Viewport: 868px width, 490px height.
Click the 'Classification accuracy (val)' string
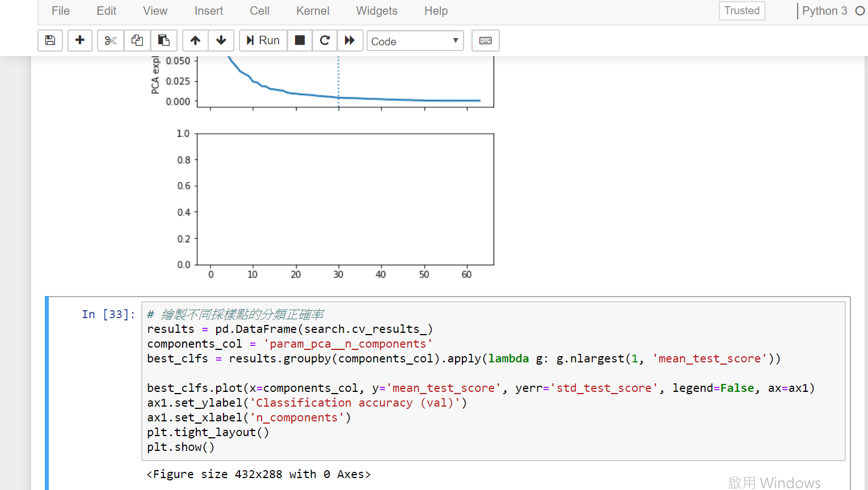point(355,403)
